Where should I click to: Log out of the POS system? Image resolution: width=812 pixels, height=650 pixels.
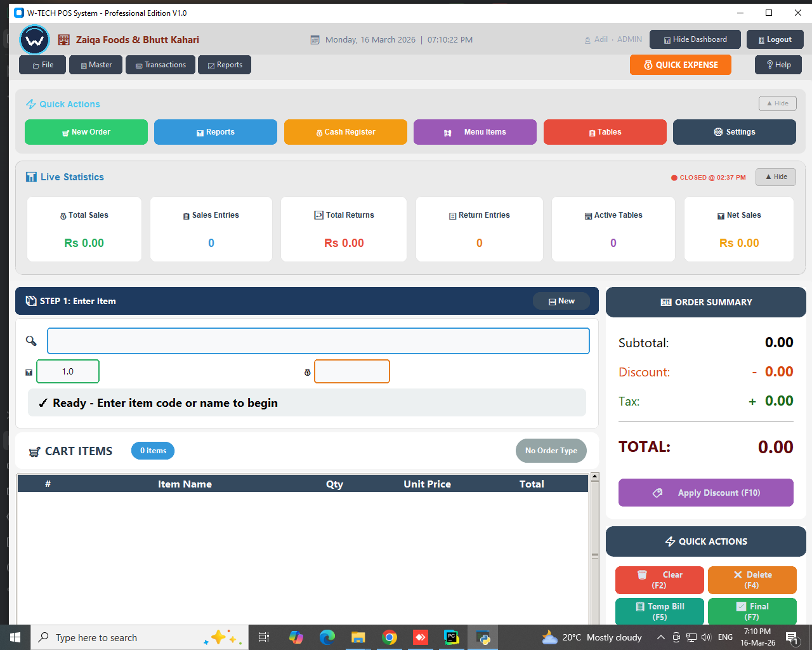[775, 39]
